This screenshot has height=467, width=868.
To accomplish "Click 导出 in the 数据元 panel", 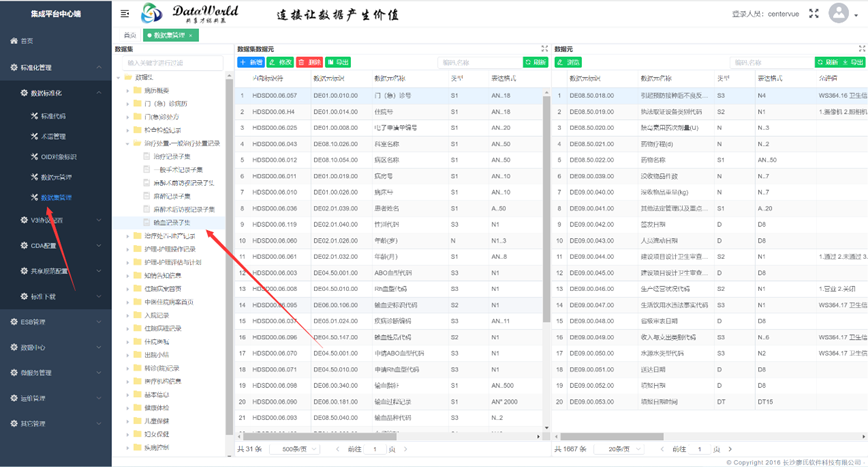I will [x=853, y=63].
